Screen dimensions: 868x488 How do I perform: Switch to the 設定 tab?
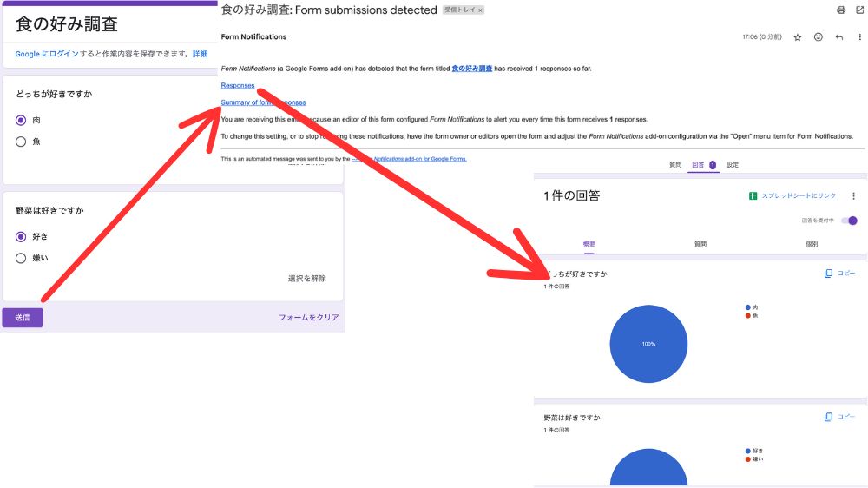pos(733,164)
